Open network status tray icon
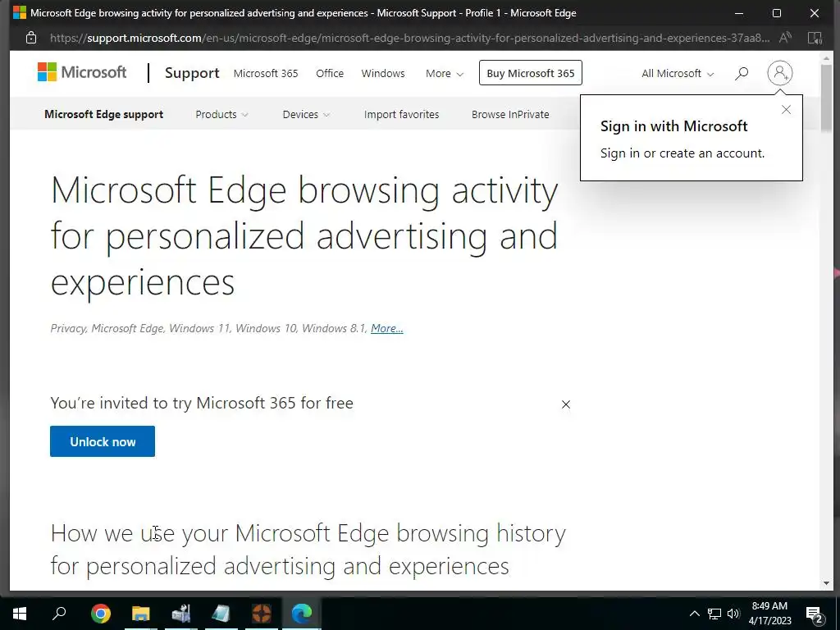The width and height of the screenshot is (840, 630). [x=714, y=614]
